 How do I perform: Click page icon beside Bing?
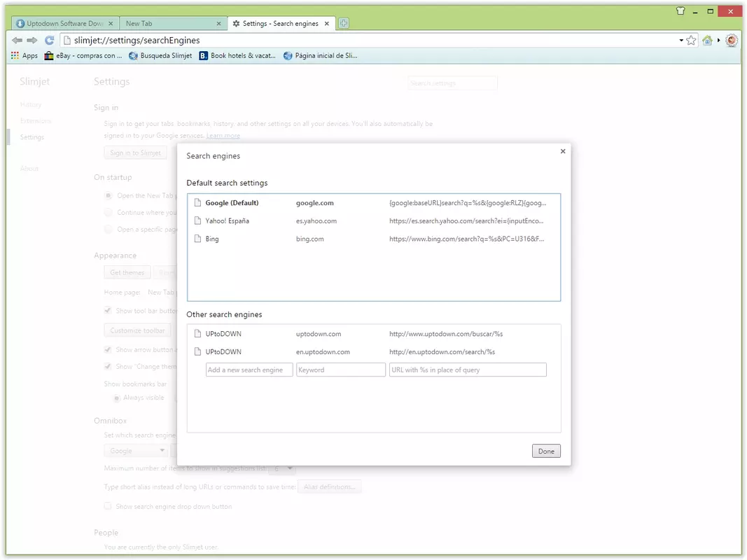coord(197,239)
